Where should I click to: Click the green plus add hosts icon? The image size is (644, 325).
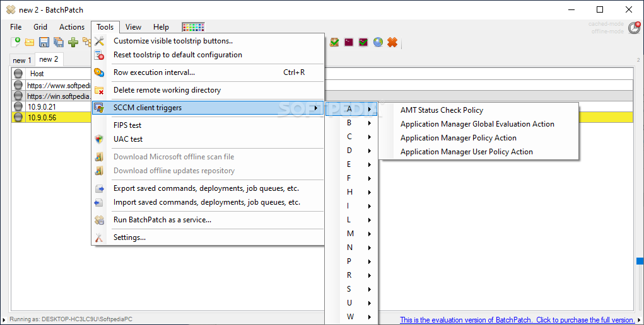click(73, 42)
